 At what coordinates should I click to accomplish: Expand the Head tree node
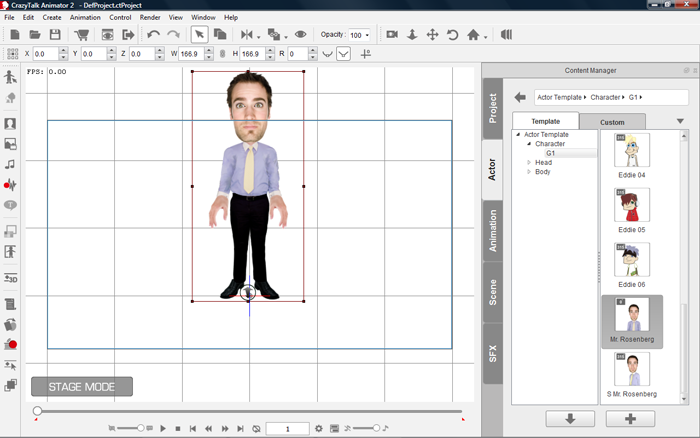coord(529,162)
